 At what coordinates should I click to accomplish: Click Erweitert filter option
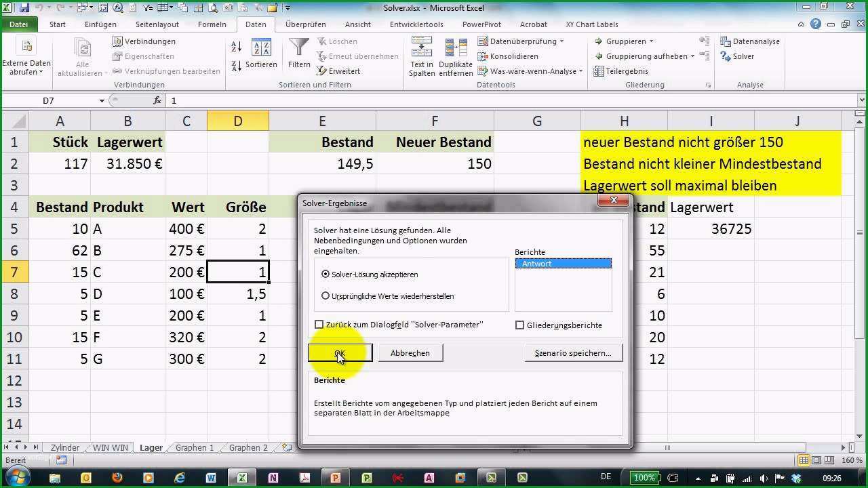[x=338, y=71]
